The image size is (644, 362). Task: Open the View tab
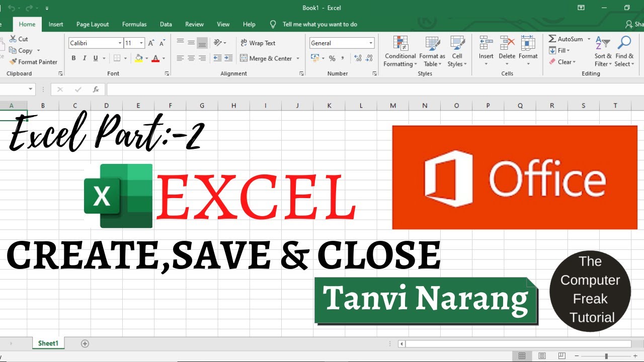click(223, 24)
